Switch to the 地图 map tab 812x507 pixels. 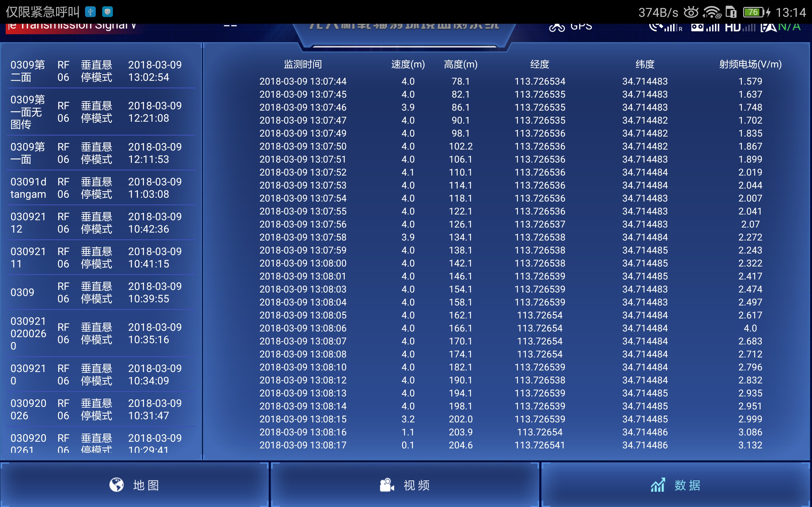click(x=134, y=485)
